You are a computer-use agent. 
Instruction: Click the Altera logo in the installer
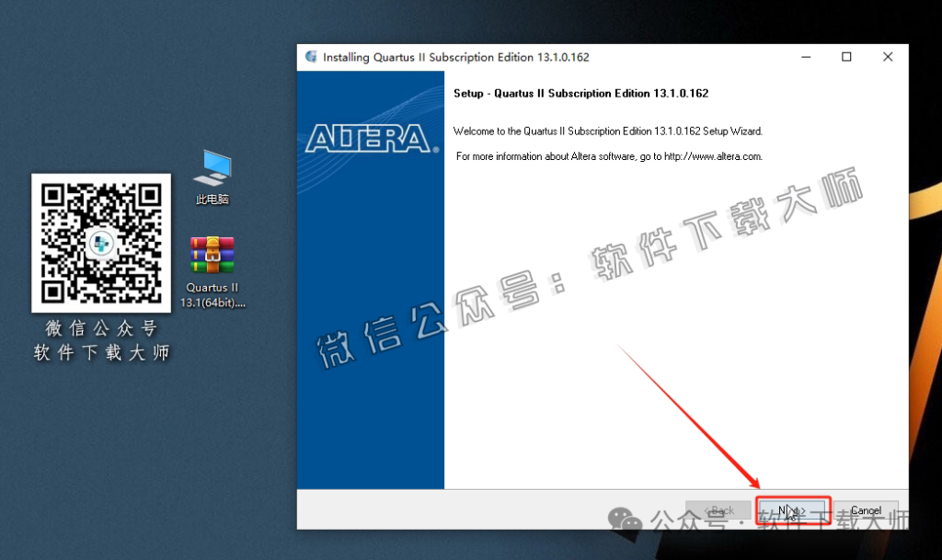pyautogui.click(x=370, y=138)
